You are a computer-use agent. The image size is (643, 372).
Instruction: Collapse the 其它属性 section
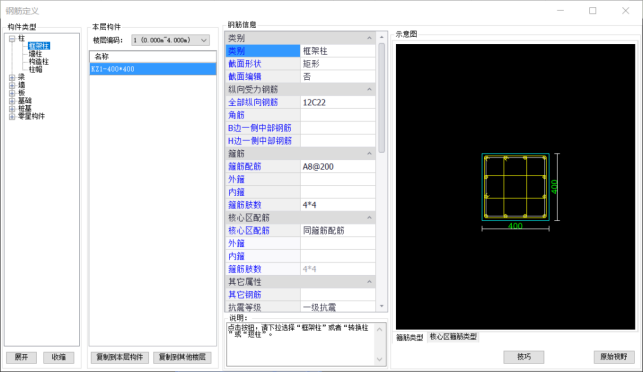point(369,282)
